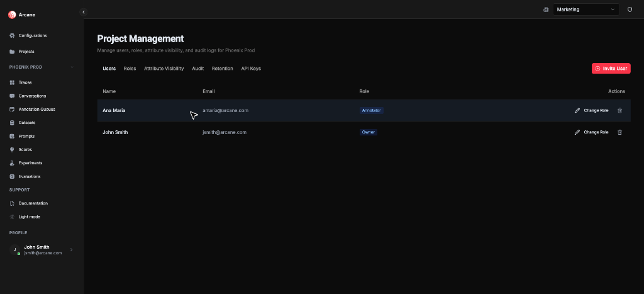The height and width of the screenshot is (294, 644).
Task: Open Scores icon in sidebar
Action: click(12, 150)
